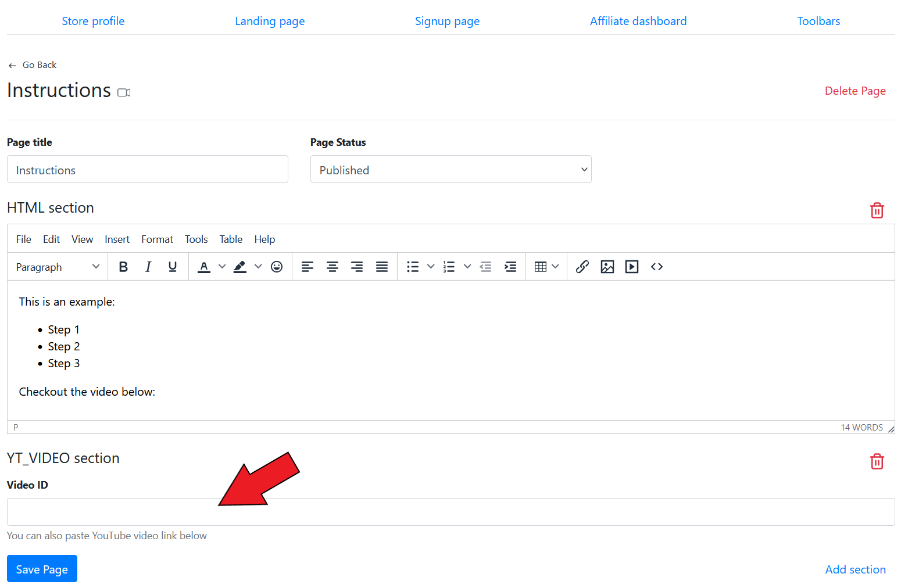The height and width of the screenshot is (588, 901).
Task: Toggle bold formatting in the editor
Action: (x=123, y=267)
